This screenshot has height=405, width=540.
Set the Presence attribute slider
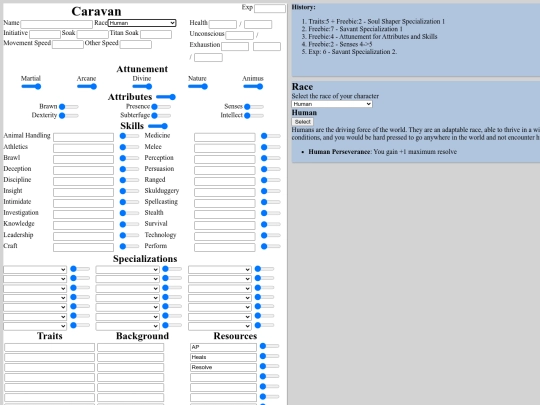coord(161,107)
